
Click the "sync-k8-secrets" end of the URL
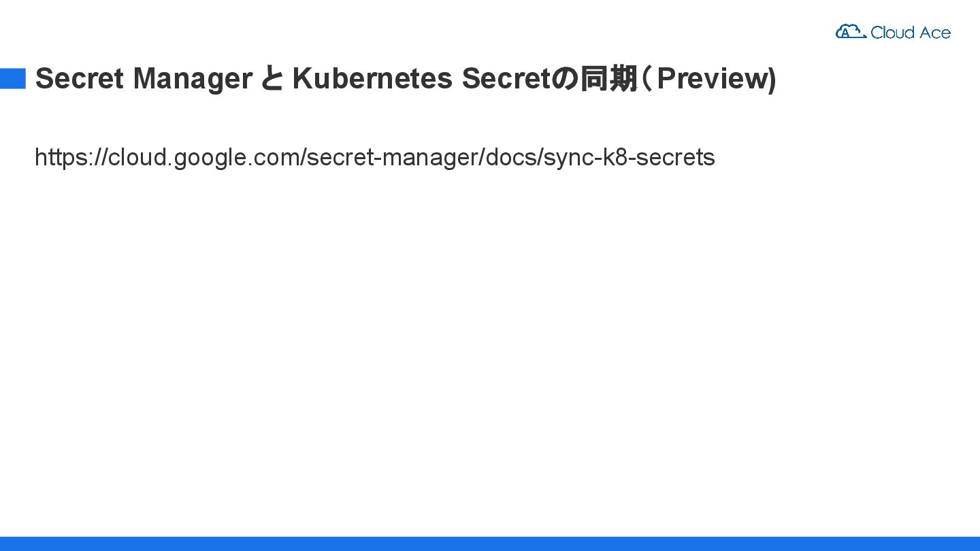[x=630, y=158]
